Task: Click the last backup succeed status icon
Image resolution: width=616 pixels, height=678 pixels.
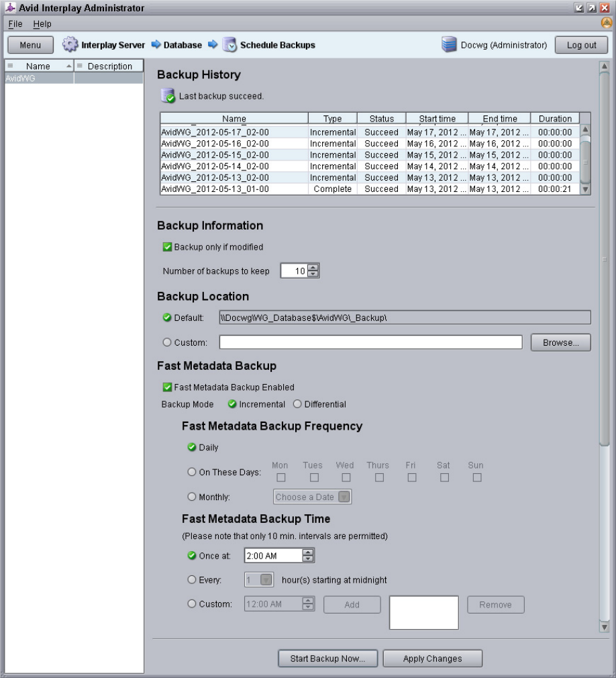Action: coord(168,95)
